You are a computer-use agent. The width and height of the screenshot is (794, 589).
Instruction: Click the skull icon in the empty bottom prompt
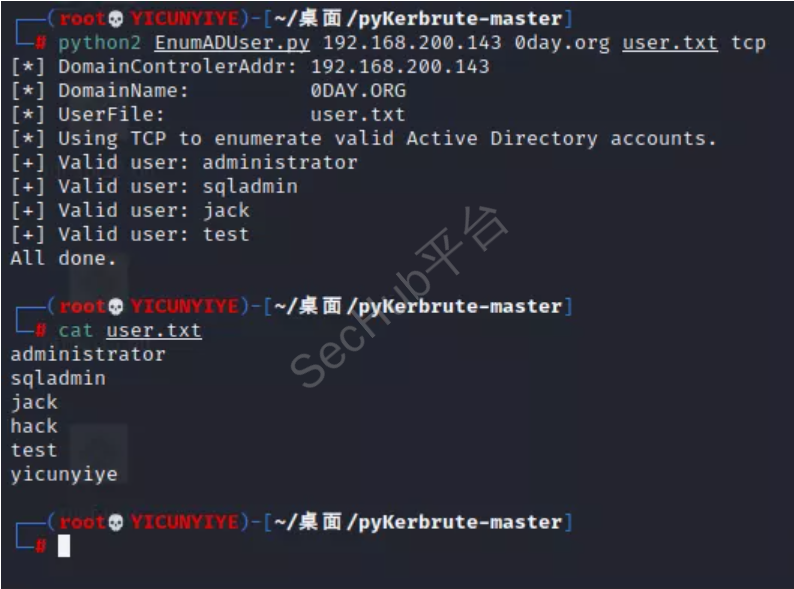point(115,522)
